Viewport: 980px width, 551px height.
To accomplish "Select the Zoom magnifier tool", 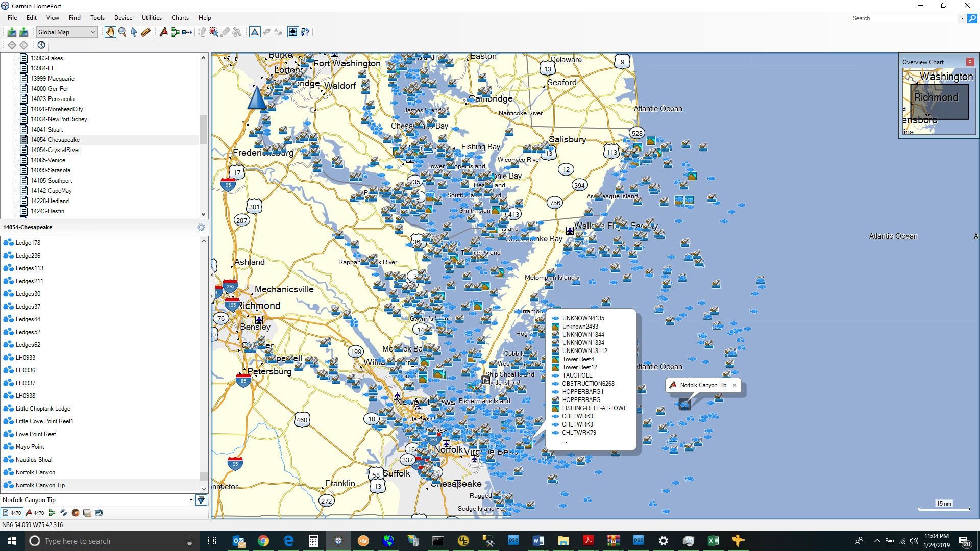I will point(122,32).
